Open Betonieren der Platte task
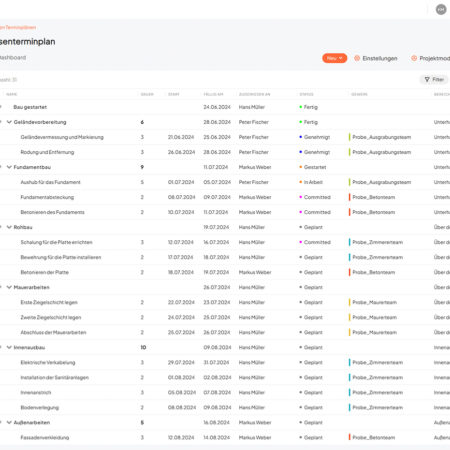 (45, 272)
